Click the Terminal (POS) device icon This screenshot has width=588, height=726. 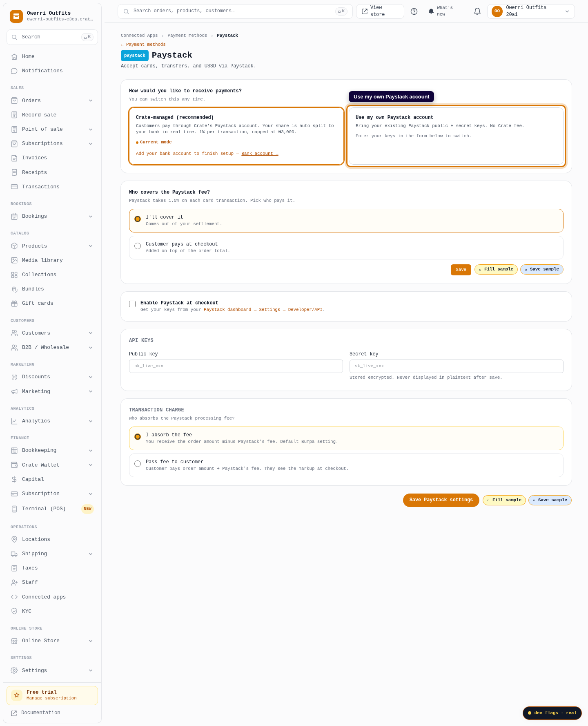[x=14, y=509]
